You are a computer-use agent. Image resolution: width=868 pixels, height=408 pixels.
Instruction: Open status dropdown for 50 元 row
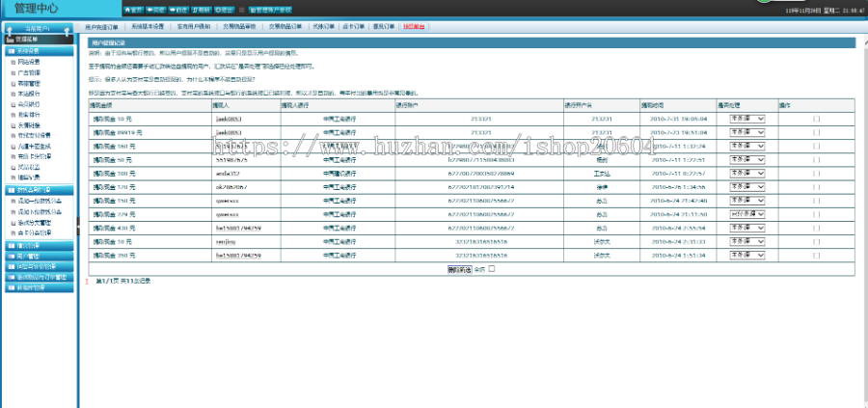tap(747, 160)
